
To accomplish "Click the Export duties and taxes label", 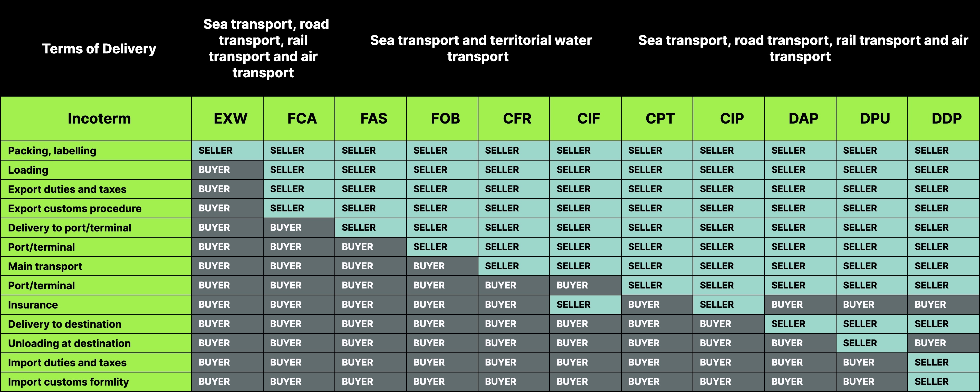I will pos(67,189).
